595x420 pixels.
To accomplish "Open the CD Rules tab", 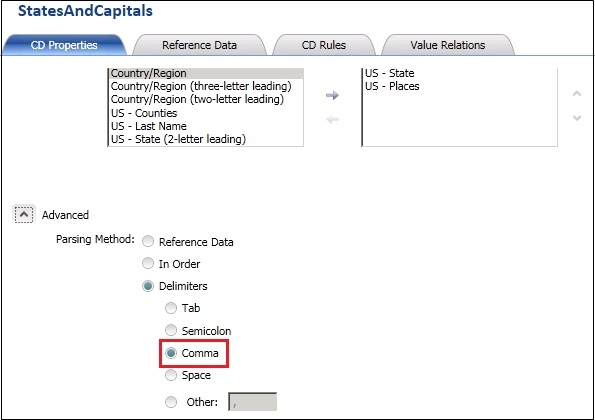I will (324, 45).
